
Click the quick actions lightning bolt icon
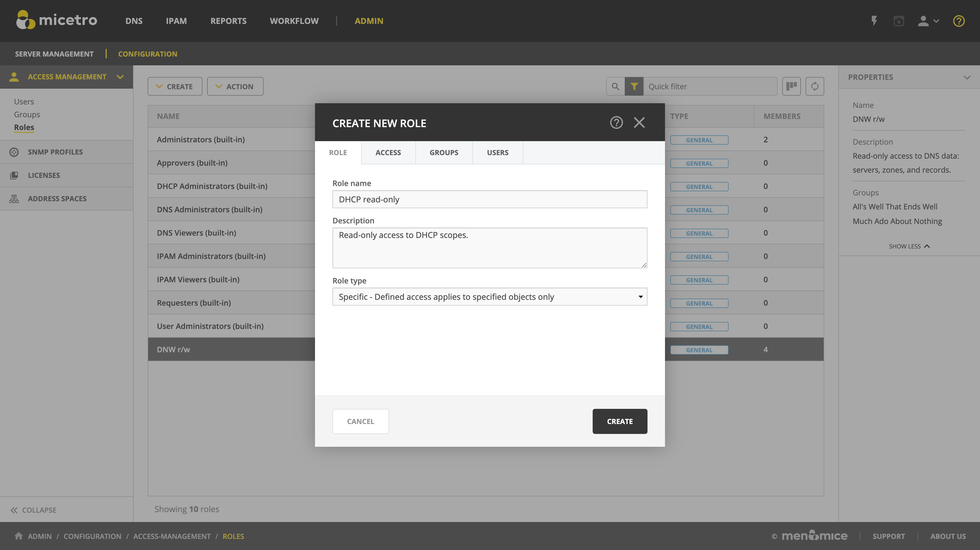pyautogui.click(x=874, y=20)
